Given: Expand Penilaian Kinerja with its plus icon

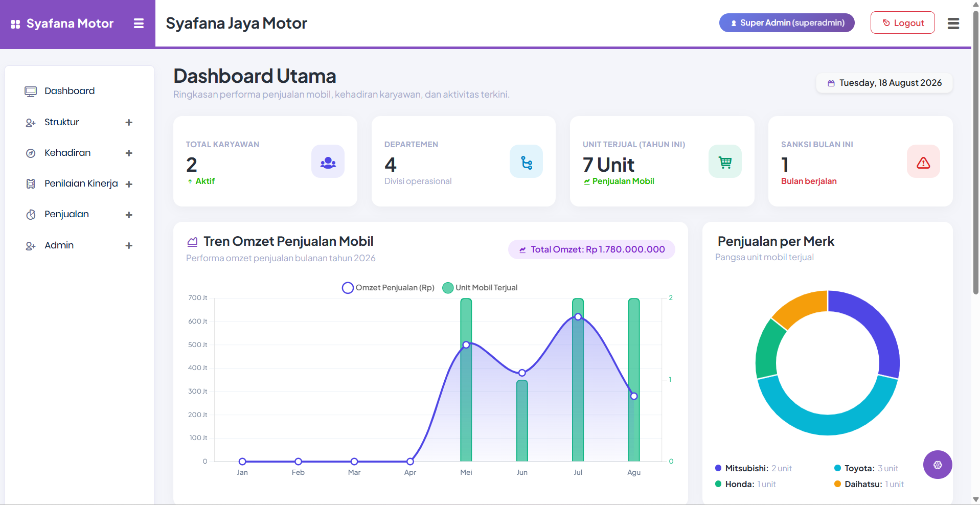Looking at the screenshot, I should (129, 185).
